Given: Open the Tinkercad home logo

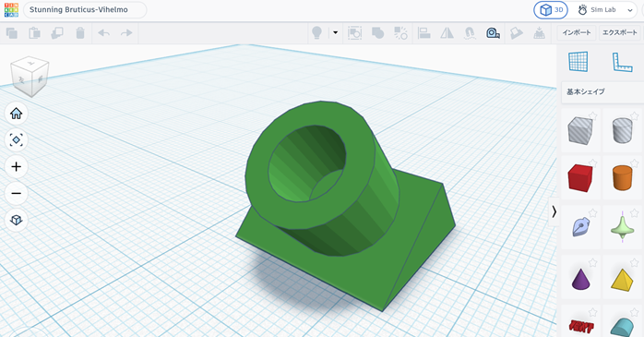Looking at the screenshot, I should (x=11, y=9).
